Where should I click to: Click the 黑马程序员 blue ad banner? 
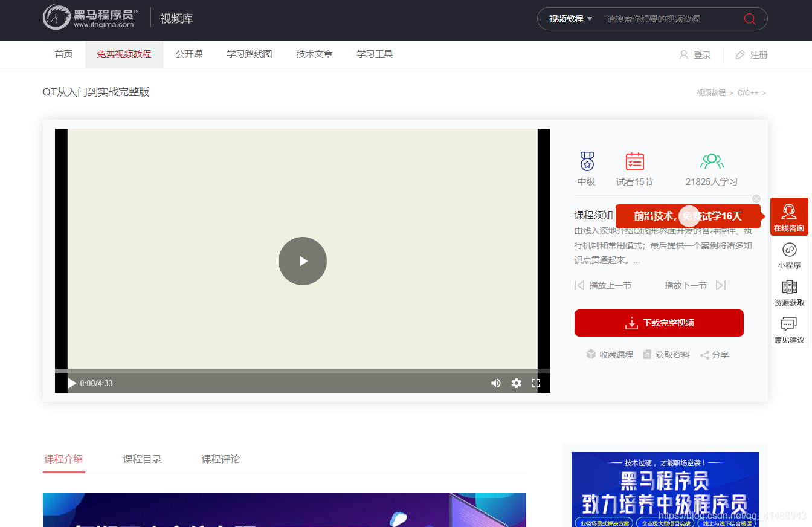pyautogui.click(x=665, y=490)
